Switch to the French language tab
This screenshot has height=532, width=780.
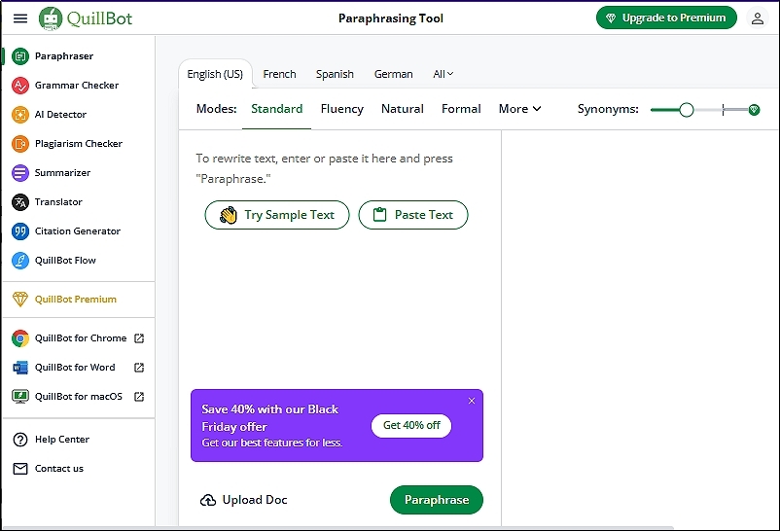click(279, 74)
